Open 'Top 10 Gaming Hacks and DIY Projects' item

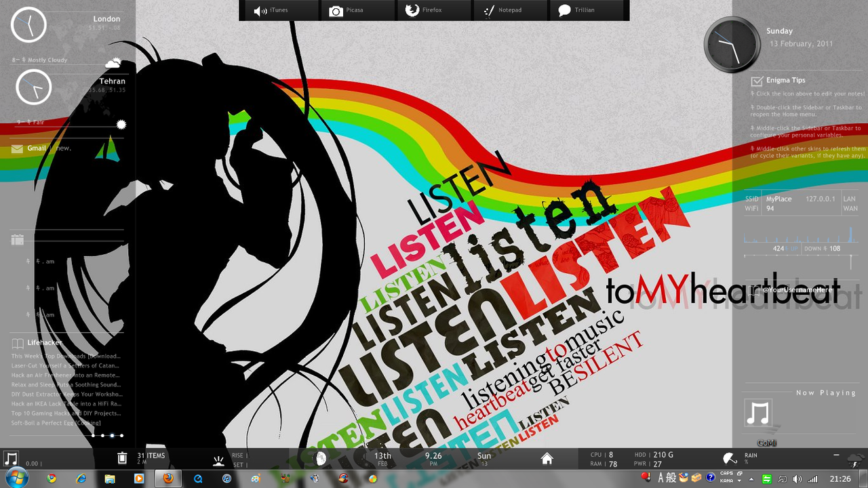(66, 413)
